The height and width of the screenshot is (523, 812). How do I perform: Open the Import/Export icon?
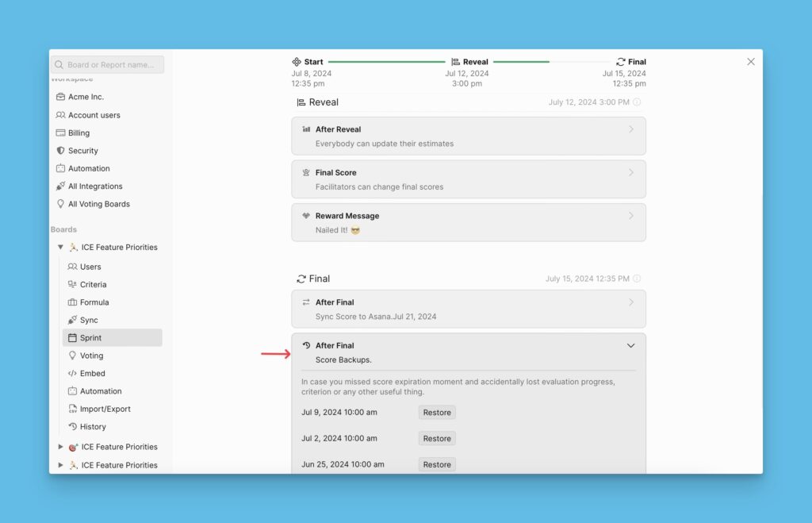click(74, 409)
